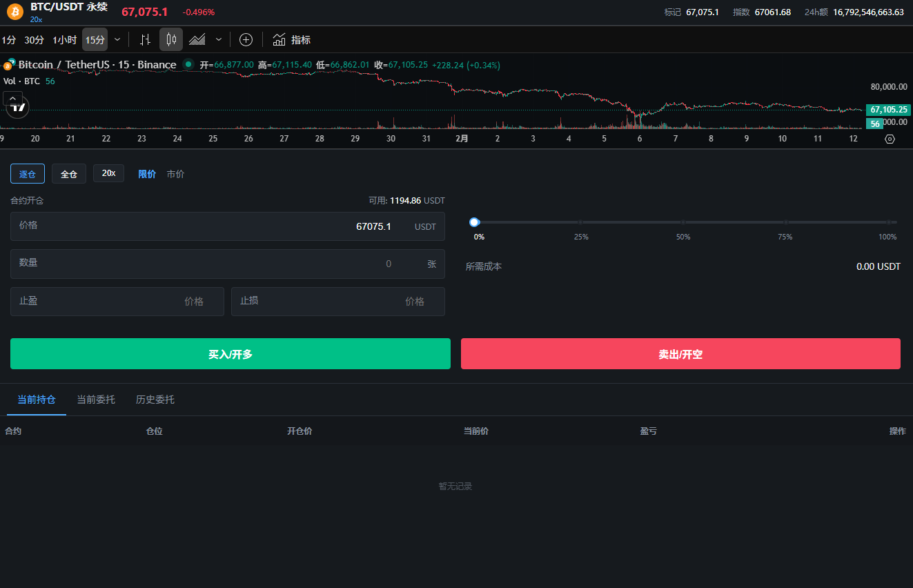Set position slider to 50% mark
Viewport: 913px width, 588px height.
(x=683, y=222)
